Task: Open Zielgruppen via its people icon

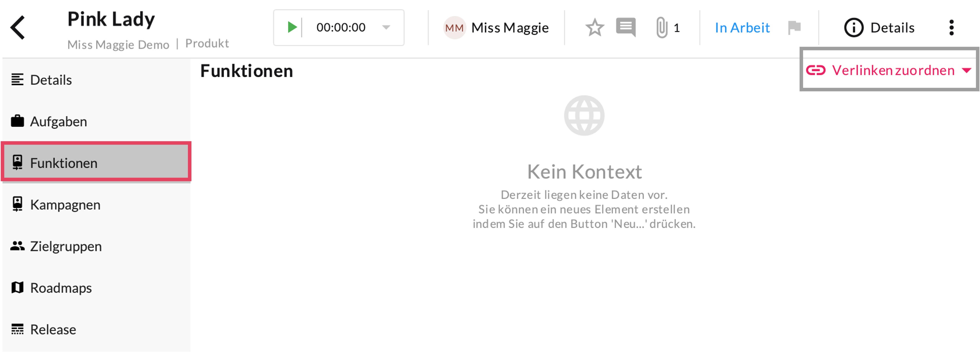Action: coord(18,246)
